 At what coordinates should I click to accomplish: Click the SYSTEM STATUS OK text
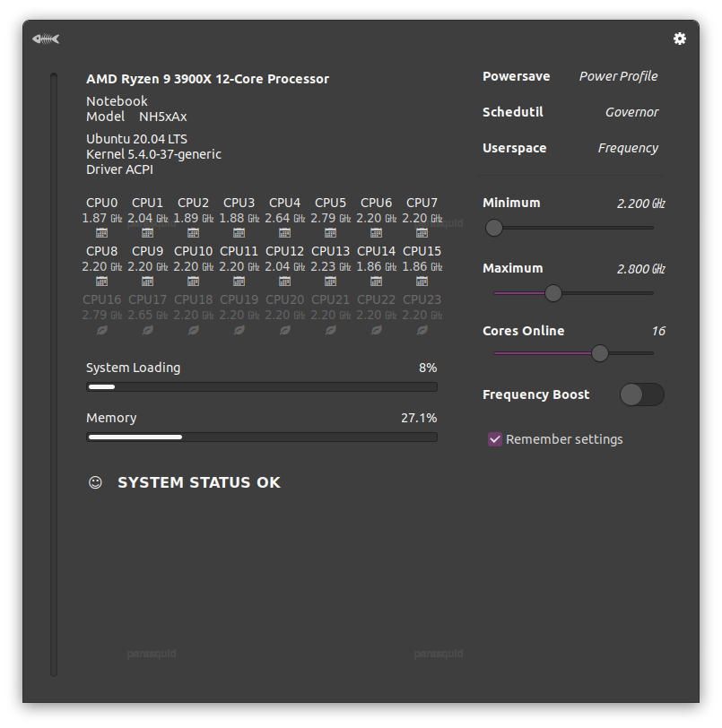click(x=199, y=482)
